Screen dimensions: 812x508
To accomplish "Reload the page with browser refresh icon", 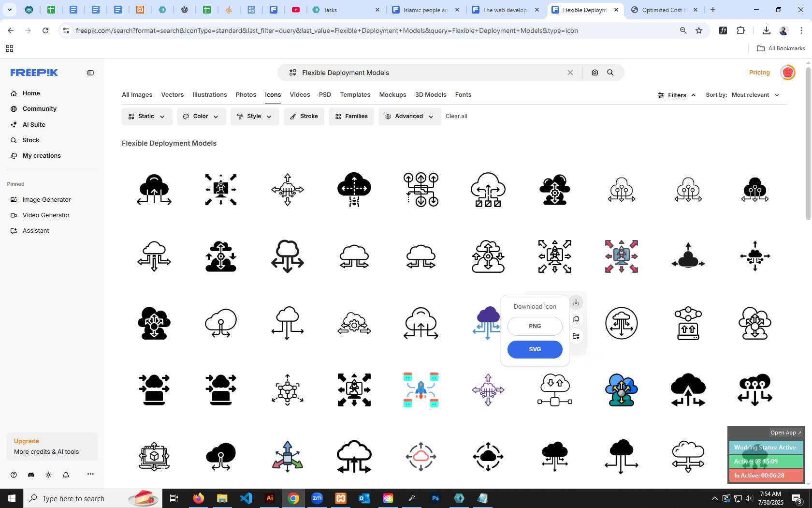I will click(45, 30).
